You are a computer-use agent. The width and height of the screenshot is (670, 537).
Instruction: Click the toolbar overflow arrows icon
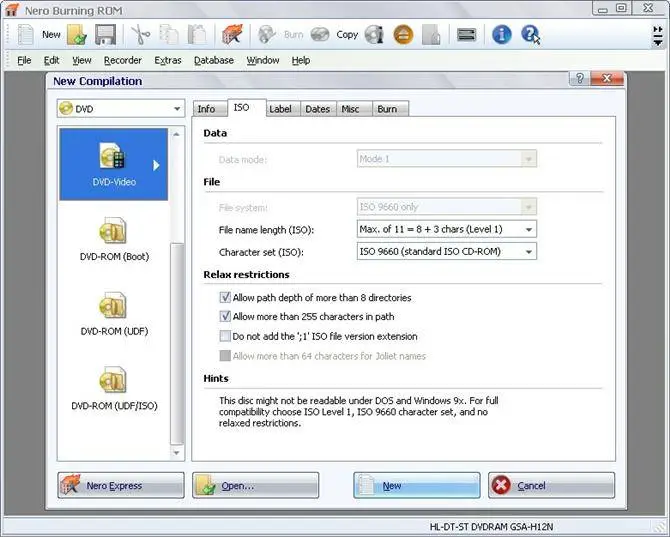pos(658,36)
